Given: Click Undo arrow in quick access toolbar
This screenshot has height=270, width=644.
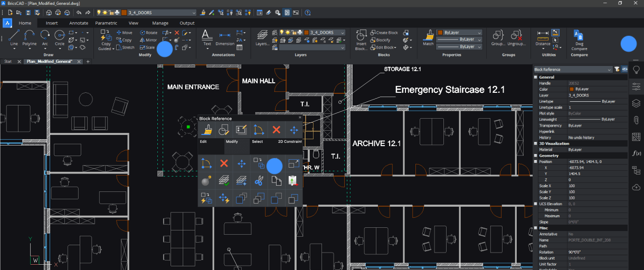Looking at the screenshot, I should click(x=79, y=12).
